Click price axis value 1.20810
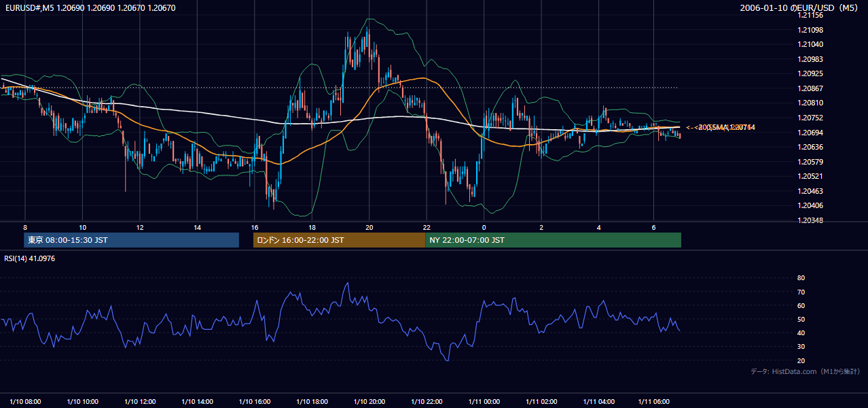Image resolution: width=868 pixels, height=408 pixels. click(x=810, y=103)
